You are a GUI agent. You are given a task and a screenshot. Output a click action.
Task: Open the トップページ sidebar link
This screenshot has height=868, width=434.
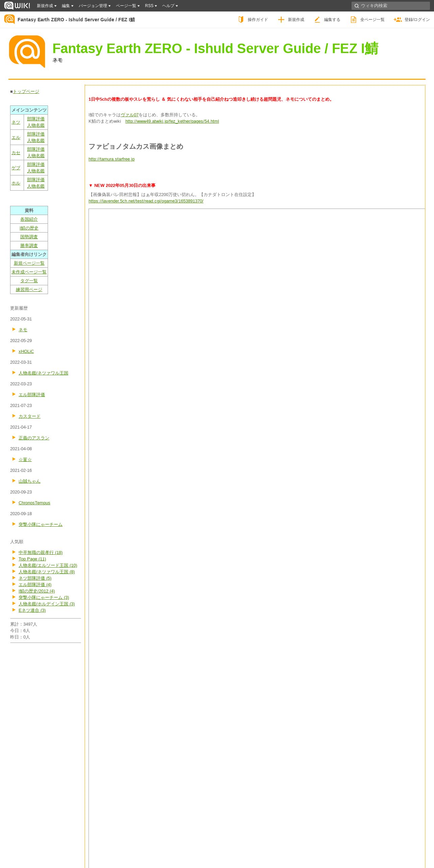pos(26,91)
